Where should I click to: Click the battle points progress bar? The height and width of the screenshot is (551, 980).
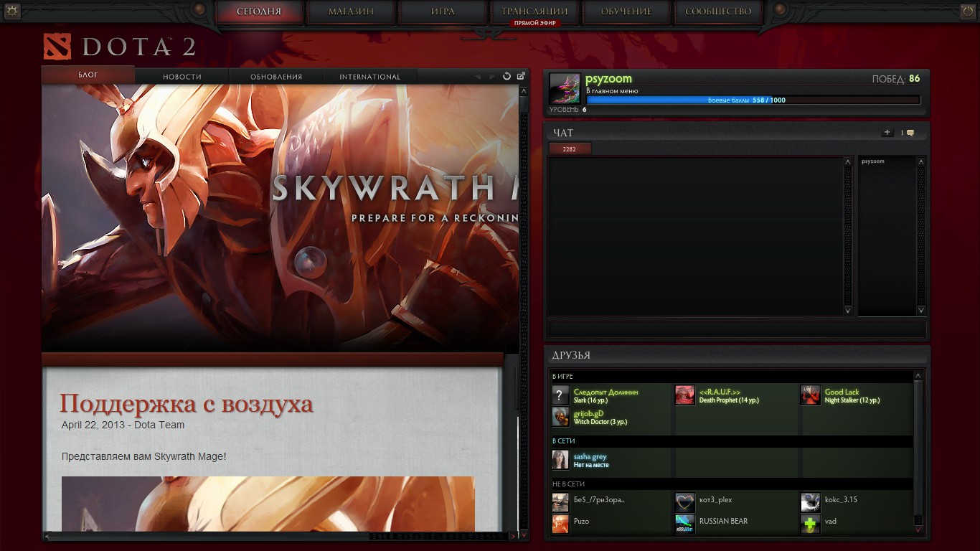753,100
